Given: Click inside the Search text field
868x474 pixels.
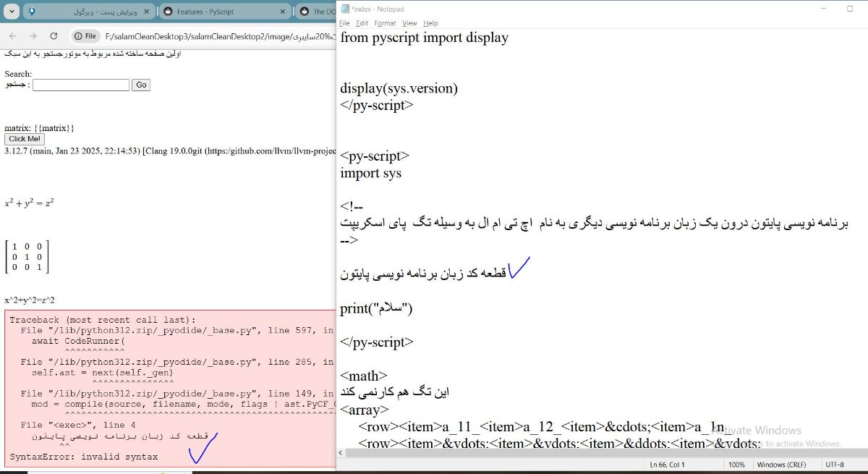Looking at the screenshot, I should click(x=80, y=85).
